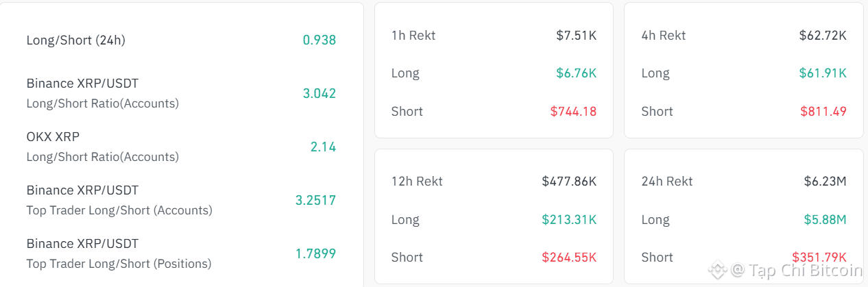Select Top Trader Long/Short (Positions) row
Image resolution: width=868 pixels, height=287 pixels.
tap(119, 253)
